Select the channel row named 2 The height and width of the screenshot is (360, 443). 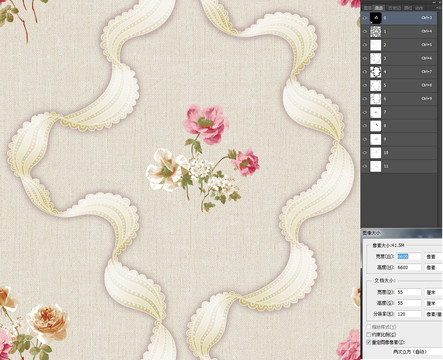click(x=399, y=45)
